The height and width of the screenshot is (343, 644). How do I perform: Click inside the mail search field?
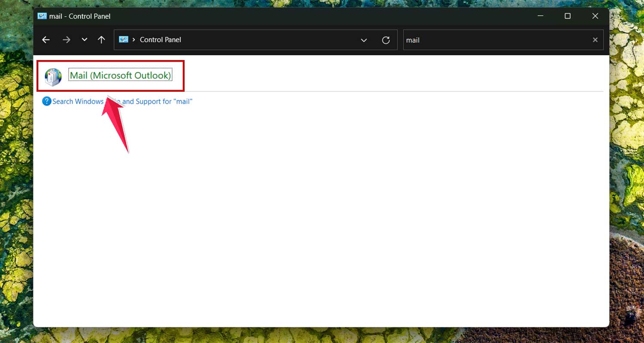coord(472,39)
